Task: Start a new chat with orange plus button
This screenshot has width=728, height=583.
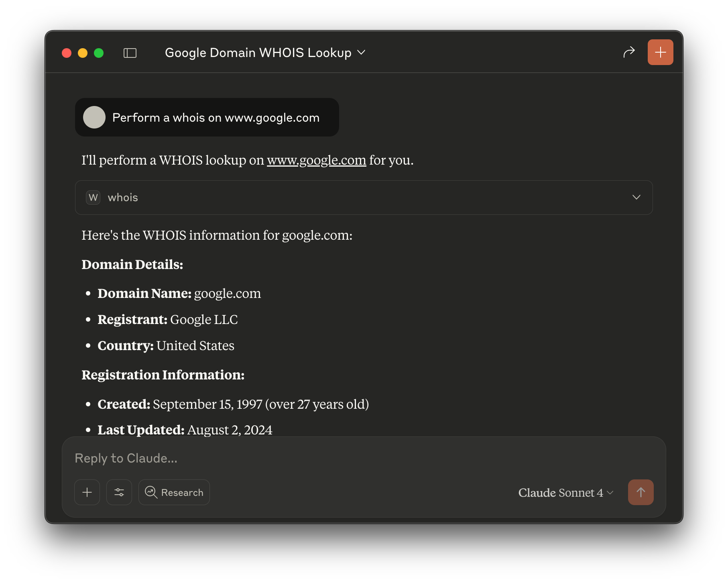Action: pyautogui.click(x=660, y=52)
